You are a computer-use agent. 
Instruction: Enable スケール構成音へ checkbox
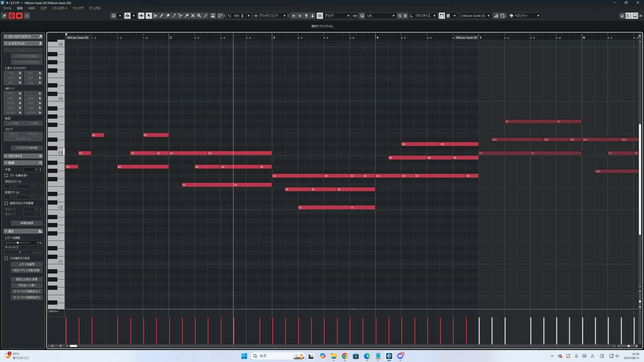click(6, 175)
